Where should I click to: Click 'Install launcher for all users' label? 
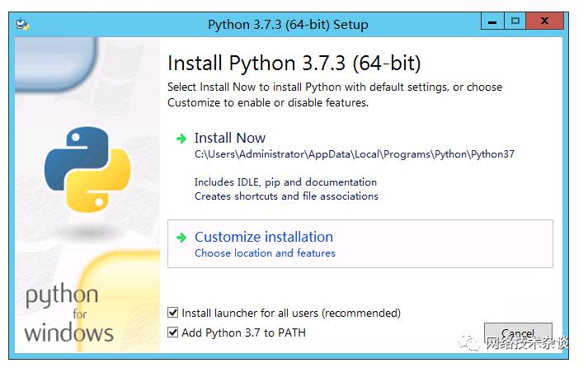[x=291, y=313]
